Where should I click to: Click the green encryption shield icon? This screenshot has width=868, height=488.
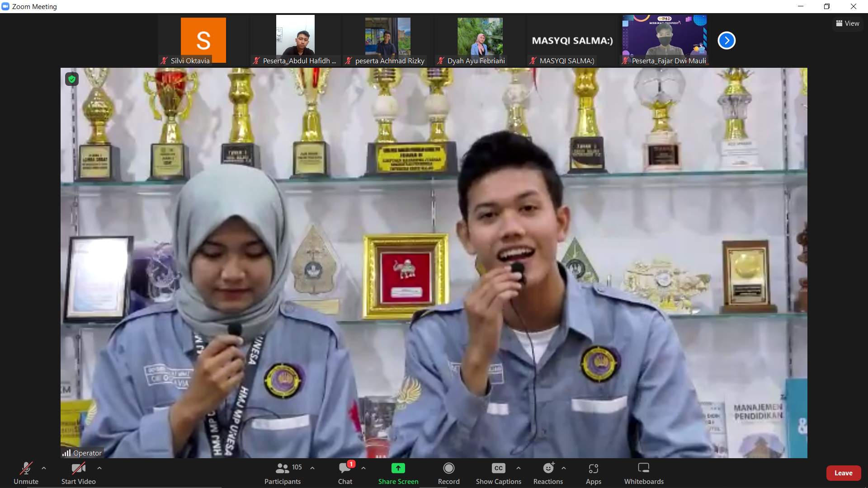pyautogui.click(x=72, y=79)
